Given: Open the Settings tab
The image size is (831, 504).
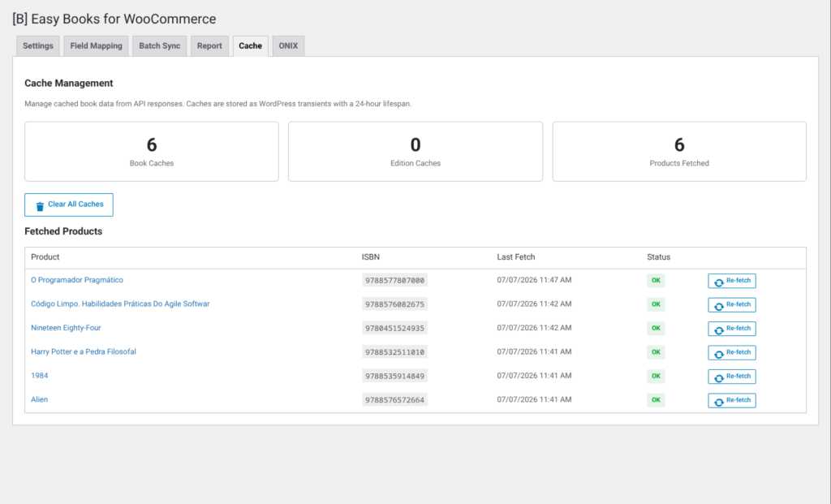Looking at the screenshot, I should pyautogui.click(x=37, y=46).
